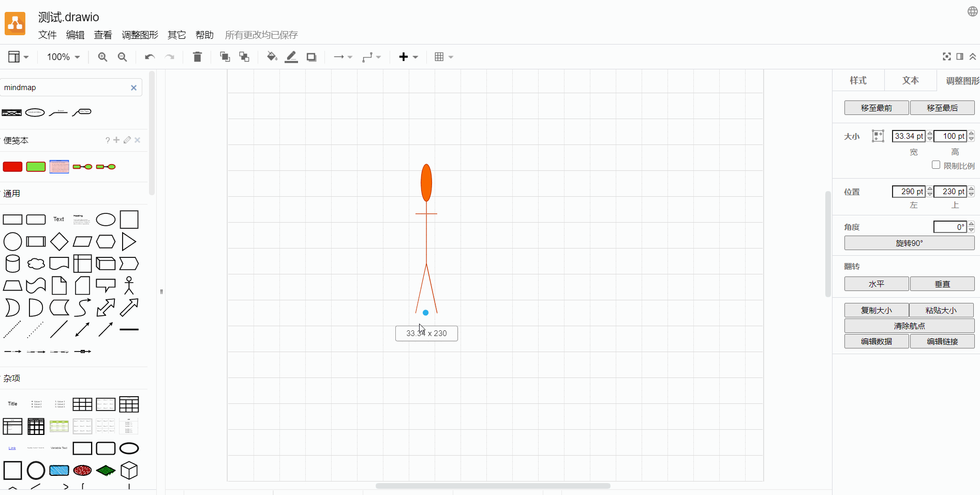The width and height of the screenshot is (980, 495).
Task: Enable the constrain proportions checkbox
Action: point(936,165)
